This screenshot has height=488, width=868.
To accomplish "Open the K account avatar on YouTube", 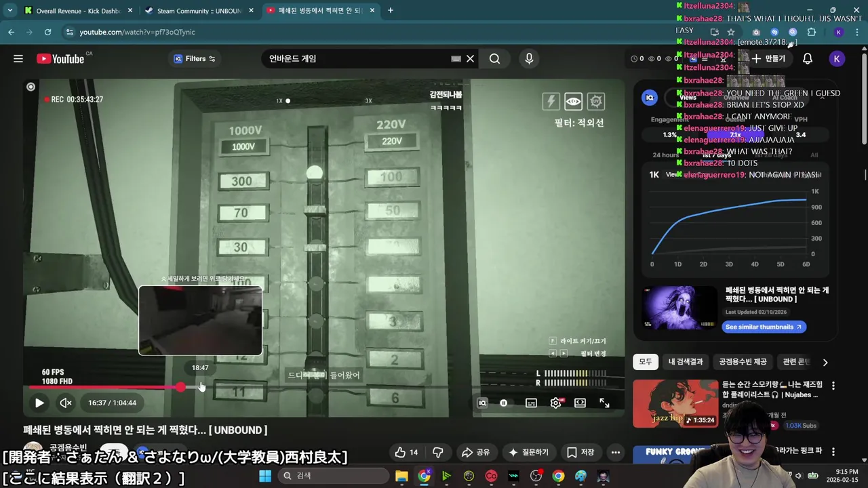I will [x=836, y=59].
